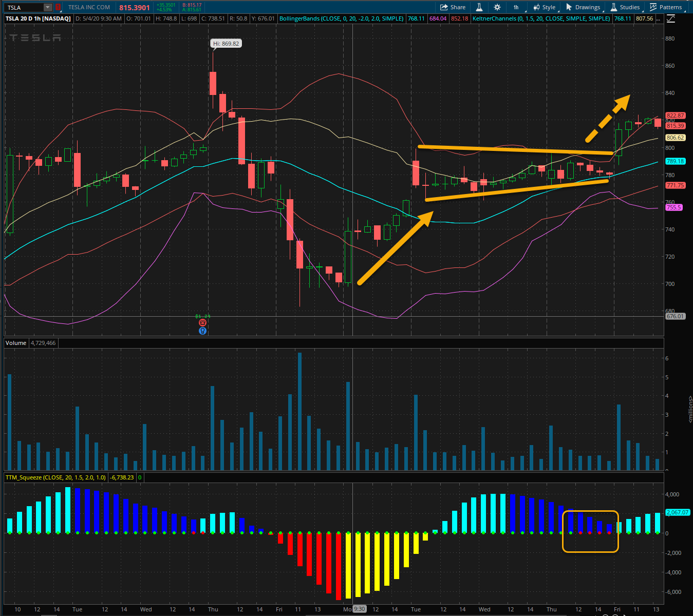Click the Bollinger upper band value 852.18
Image resolution: width=693 pixels, height=616 pixels.
(x=460, y=18)
